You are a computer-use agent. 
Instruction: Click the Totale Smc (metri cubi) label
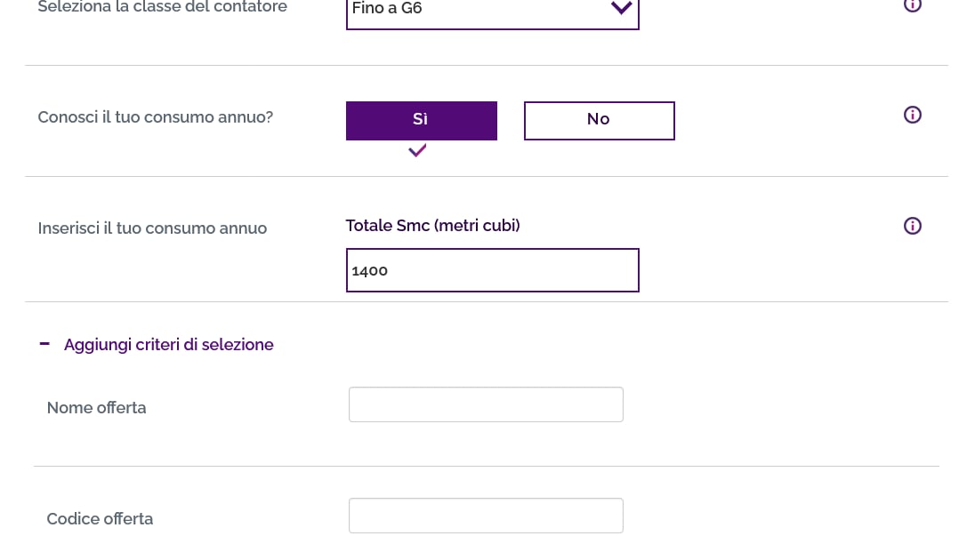tap(432, 226)
